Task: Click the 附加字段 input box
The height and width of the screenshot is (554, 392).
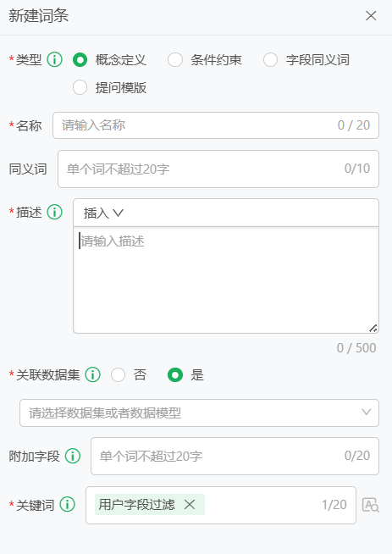Action: point(235,456)
